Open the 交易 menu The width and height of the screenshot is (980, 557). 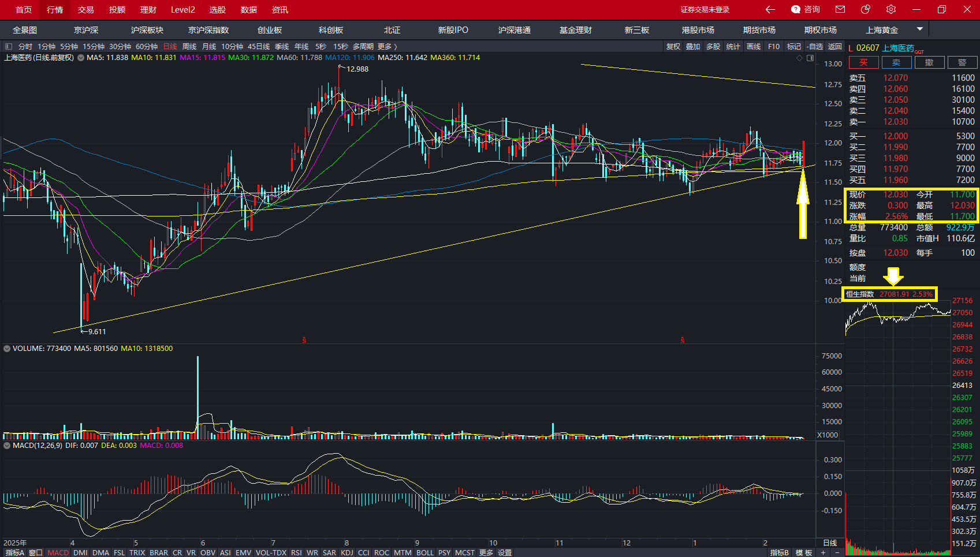tap(86, 10)
